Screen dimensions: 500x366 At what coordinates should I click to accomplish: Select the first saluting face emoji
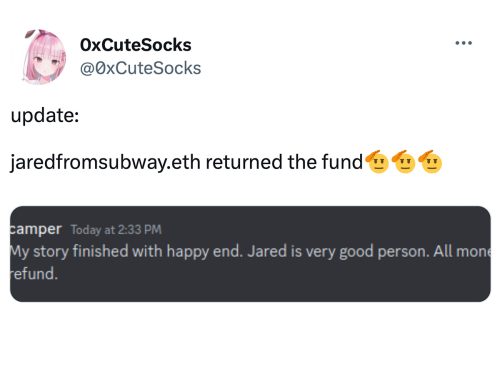377,162
